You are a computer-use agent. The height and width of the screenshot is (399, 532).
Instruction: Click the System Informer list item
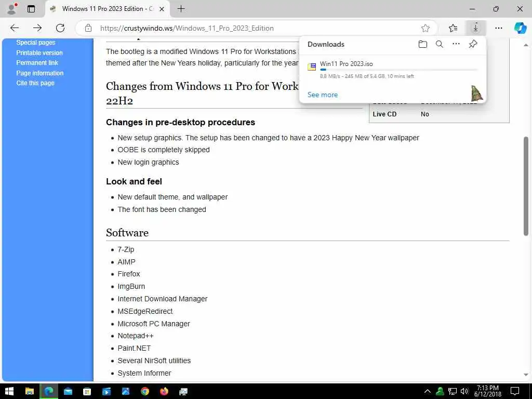144,373
